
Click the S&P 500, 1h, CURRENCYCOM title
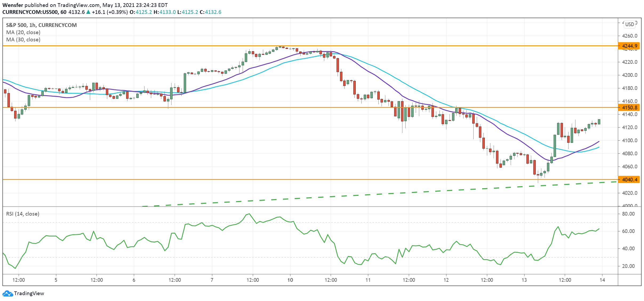pos(41,25)
